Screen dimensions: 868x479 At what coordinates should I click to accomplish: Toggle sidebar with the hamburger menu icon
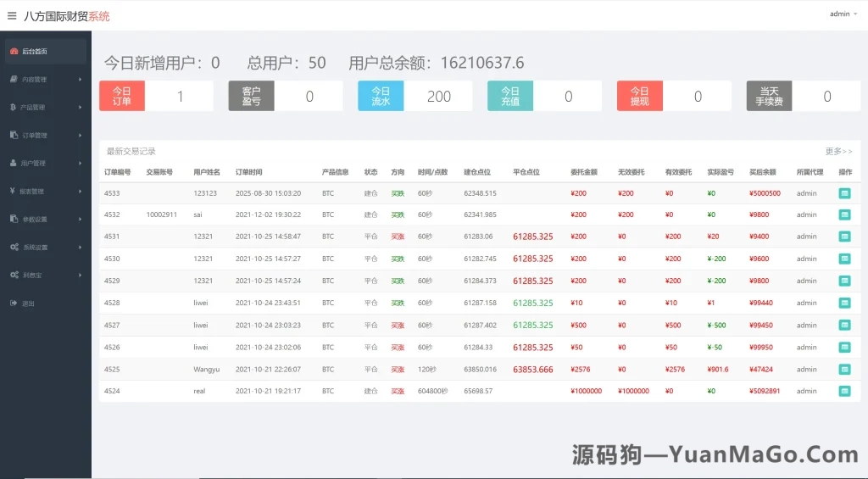point(12,16)
